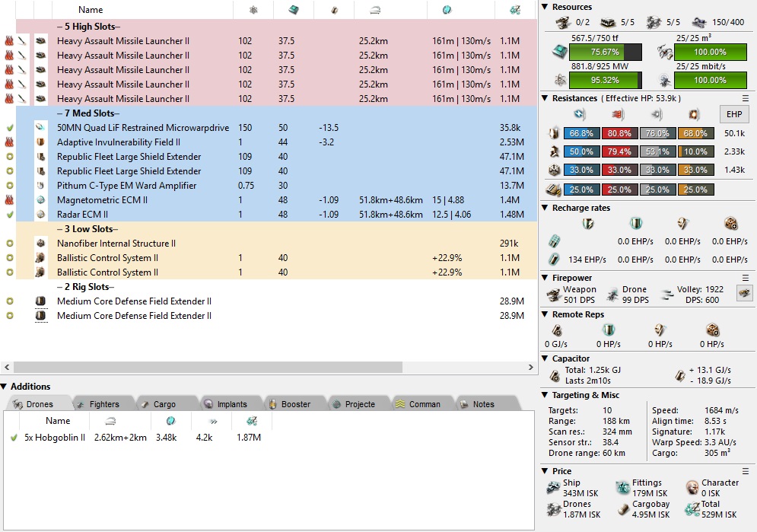Click the explosive resistance header icon
This screenshot has width=757, height=532.
pos(693,114)
